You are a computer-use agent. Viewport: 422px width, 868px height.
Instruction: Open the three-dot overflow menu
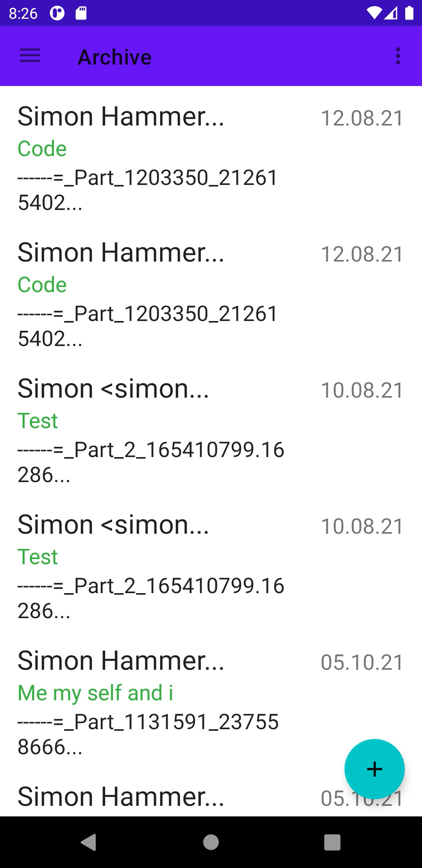[398, 56]
